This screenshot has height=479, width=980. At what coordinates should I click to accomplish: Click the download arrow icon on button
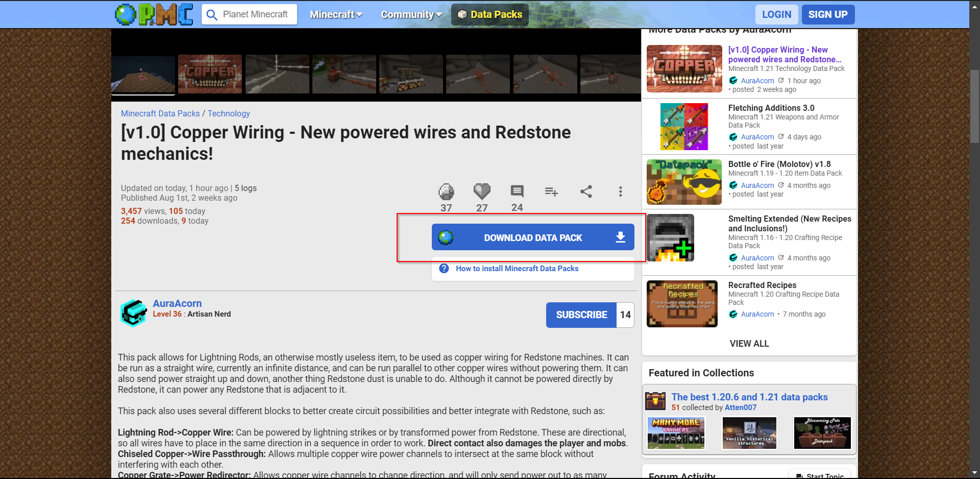click(x=621, y=237)
